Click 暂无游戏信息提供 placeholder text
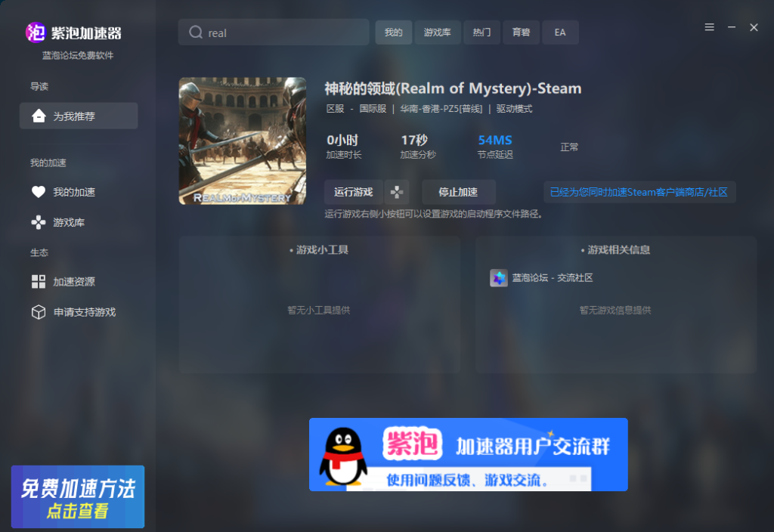Viewport: 774px width, 532px height. 615,310
